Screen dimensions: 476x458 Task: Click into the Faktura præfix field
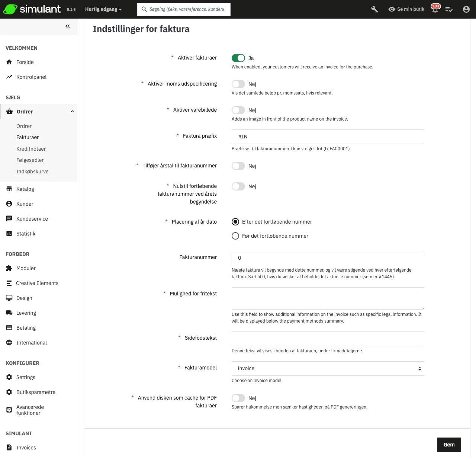[x=328, y=137]
